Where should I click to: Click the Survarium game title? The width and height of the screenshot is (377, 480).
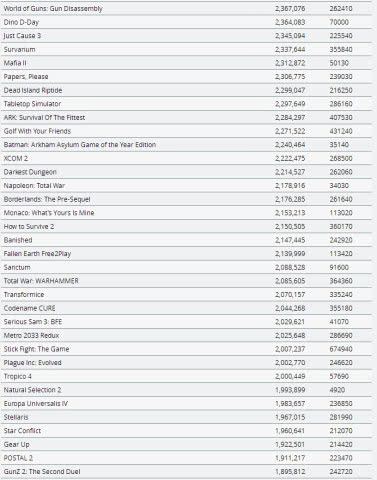point(19,50)
